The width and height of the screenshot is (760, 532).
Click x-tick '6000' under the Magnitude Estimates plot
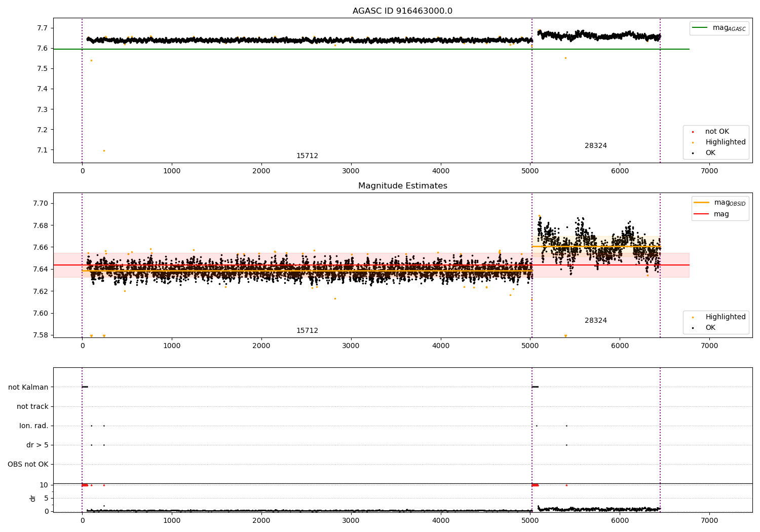[x=620, y=346]
